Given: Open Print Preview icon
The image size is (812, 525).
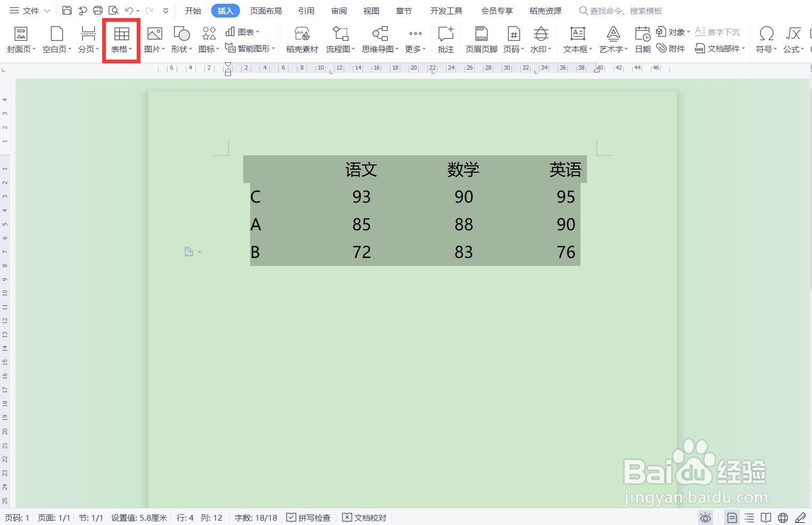Looking at the screenshot, I should 113,11.
